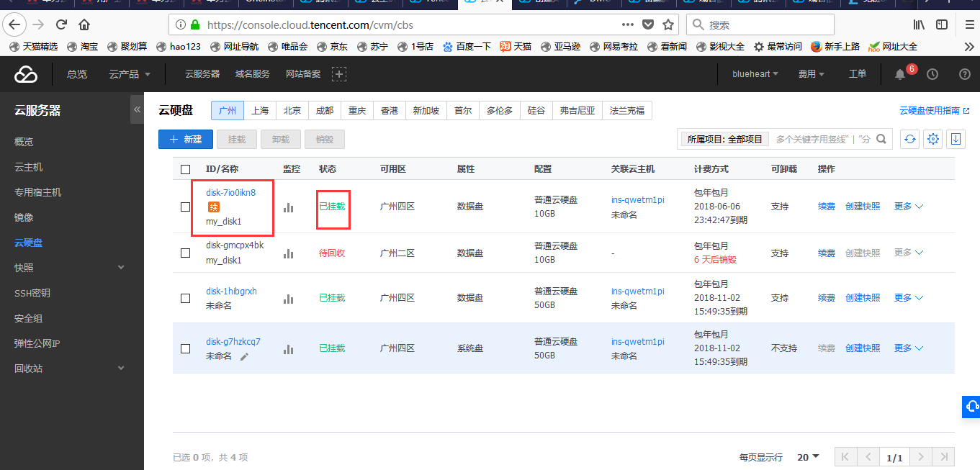Expand the 快照 sidebar section
This screenshot has width=980, height=470.
click(121, 268)
